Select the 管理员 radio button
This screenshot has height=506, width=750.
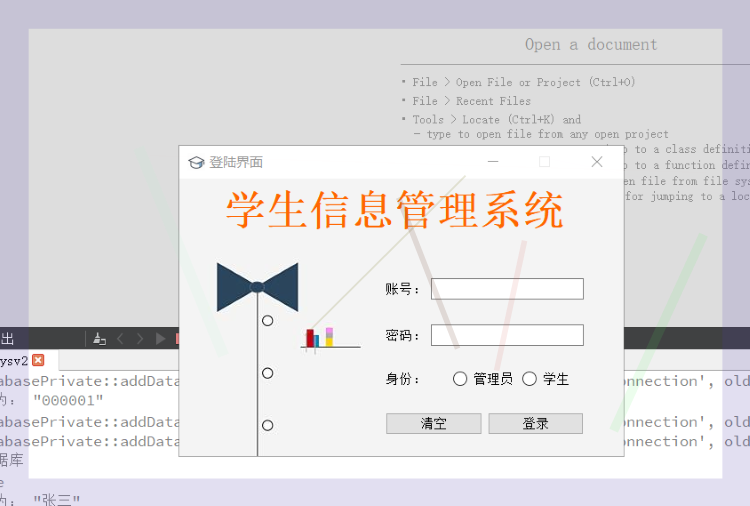(x=460, y=379)
